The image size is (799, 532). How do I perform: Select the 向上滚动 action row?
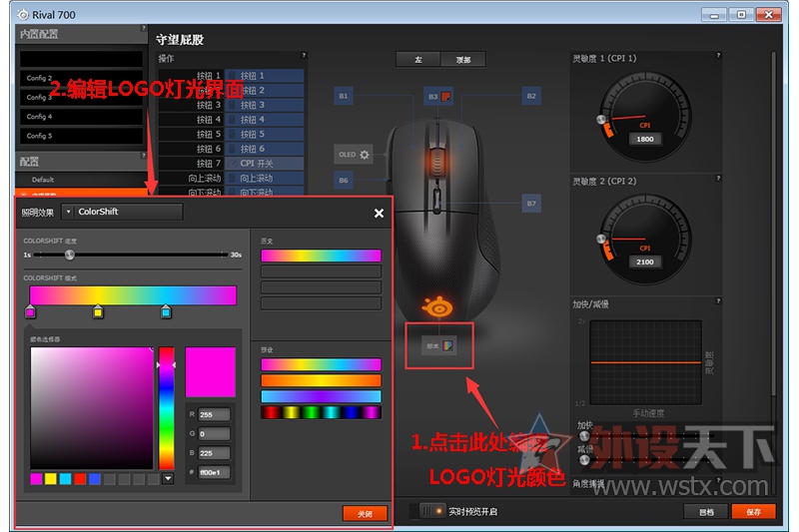pos(231,179)
